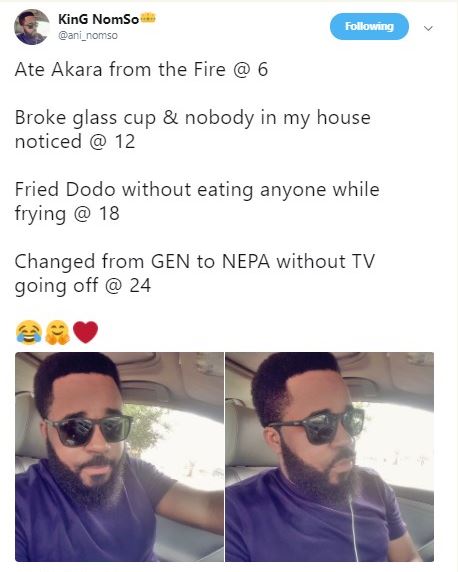This screenshot has width=458, height=572.
Task: Expand the tweet options chevron
Action: pyautogui.click(x=428, y=28)
